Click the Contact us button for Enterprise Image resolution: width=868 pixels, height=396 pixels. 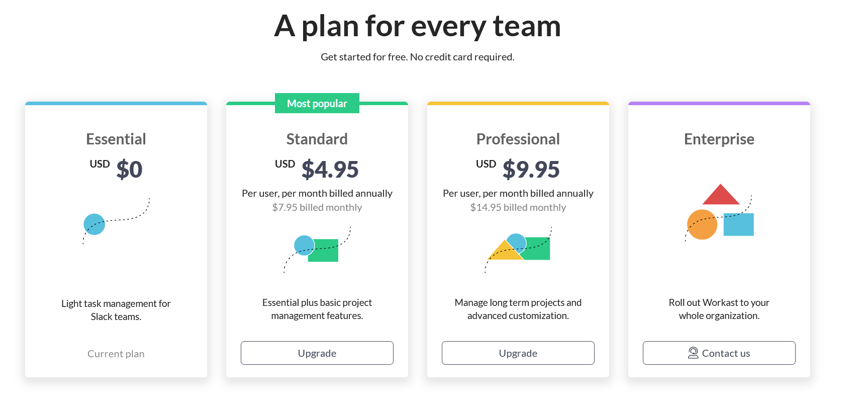tap(719, 353)
